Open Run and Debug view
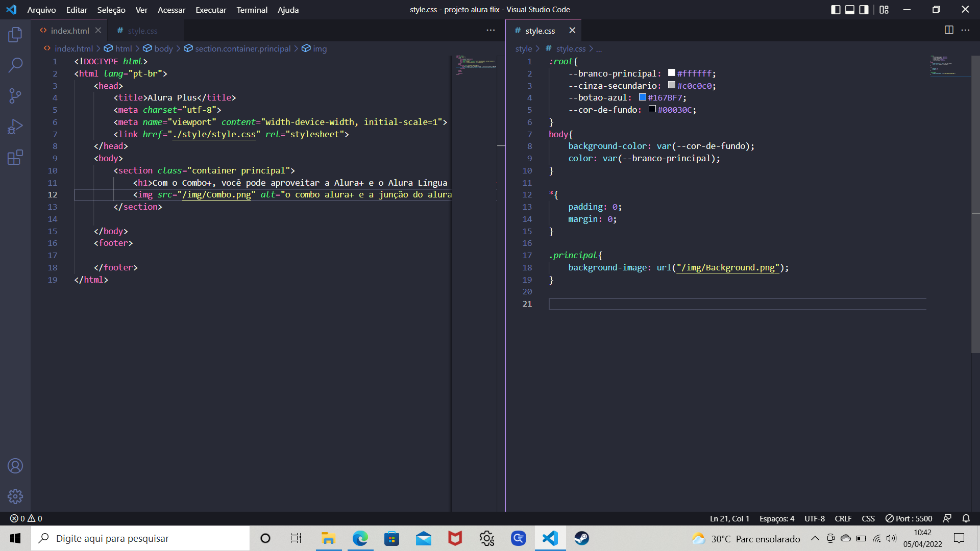Viewport: 980px width, 551px height. 15,127
